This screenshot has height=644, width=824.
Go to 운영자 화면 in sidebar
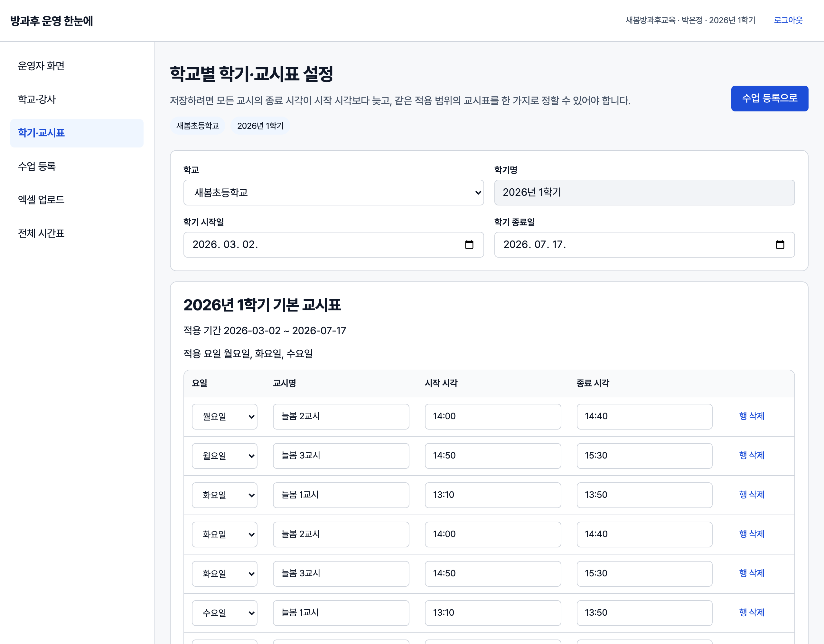pos(77,66)
